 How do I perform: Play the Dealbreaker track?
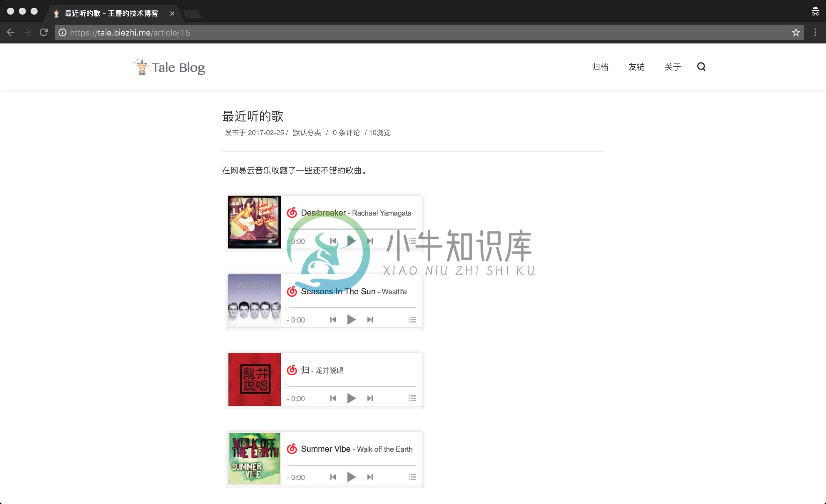[351, 241]
